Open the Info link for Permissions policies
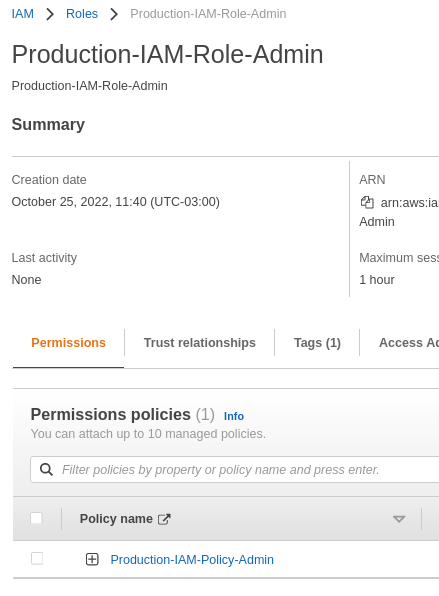The width and height of the screenshot is (439, 596). (x=234, y=417)
